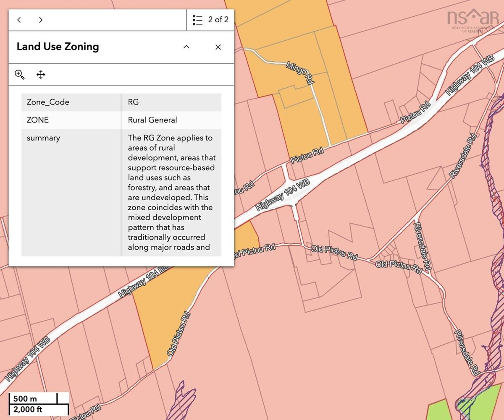Close the Land Use Zoning popup
504x420 pixels.
pyautogui.click(x=218, y=47)
